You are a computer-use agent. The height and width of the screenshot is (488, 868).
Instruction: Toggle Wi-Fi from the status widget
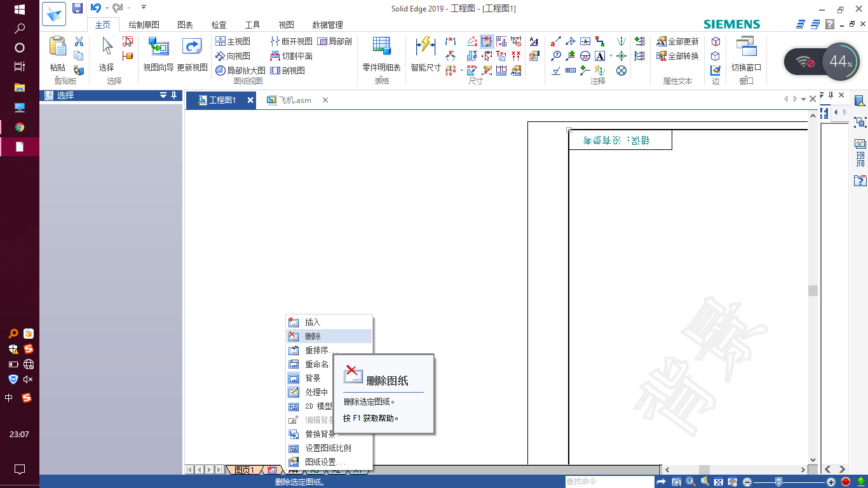pos(803,61)
